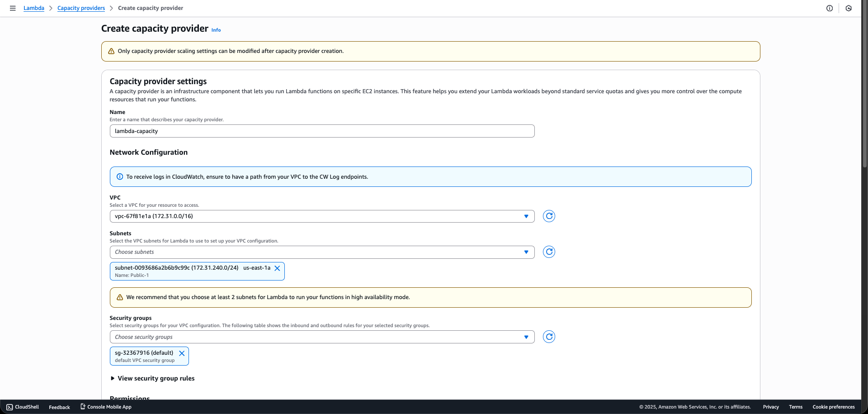This screenshot has width=868, height=414.
Task: Launch CloudShell from the status bar
Action: pos(22,407)
